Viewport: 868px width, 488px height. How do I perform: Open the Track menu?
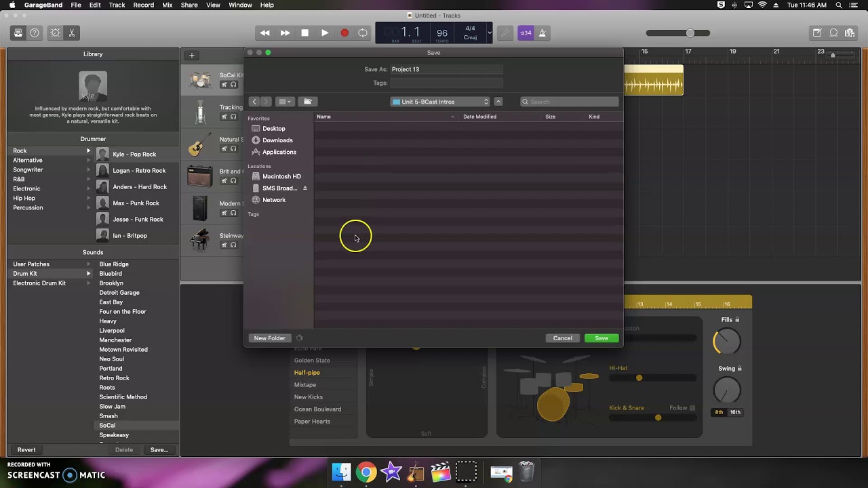click(117, 5)
